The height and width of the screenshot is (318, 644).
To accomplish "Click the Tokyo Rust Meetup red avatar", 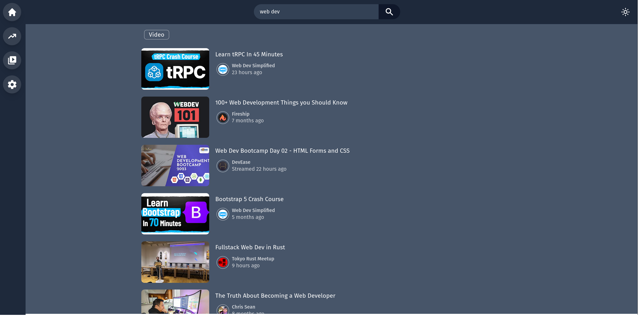I will (x=225, y=265).
